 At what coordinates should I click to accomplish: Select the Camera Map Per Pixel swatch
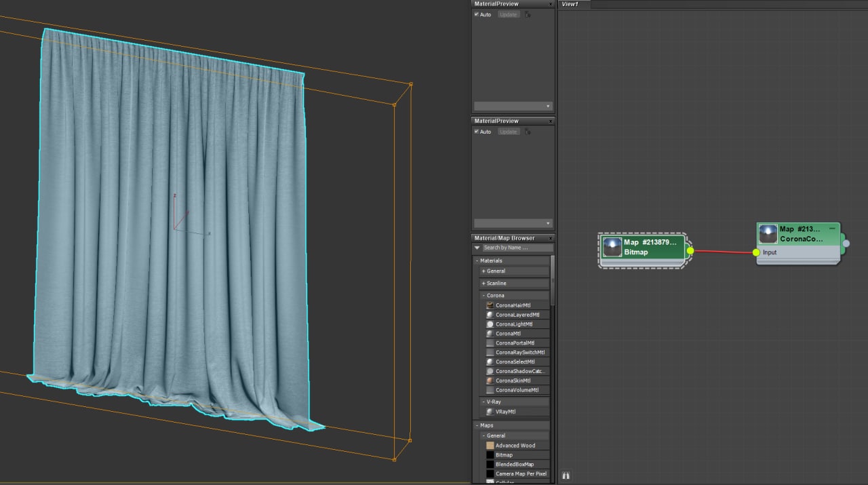[490, 473]
